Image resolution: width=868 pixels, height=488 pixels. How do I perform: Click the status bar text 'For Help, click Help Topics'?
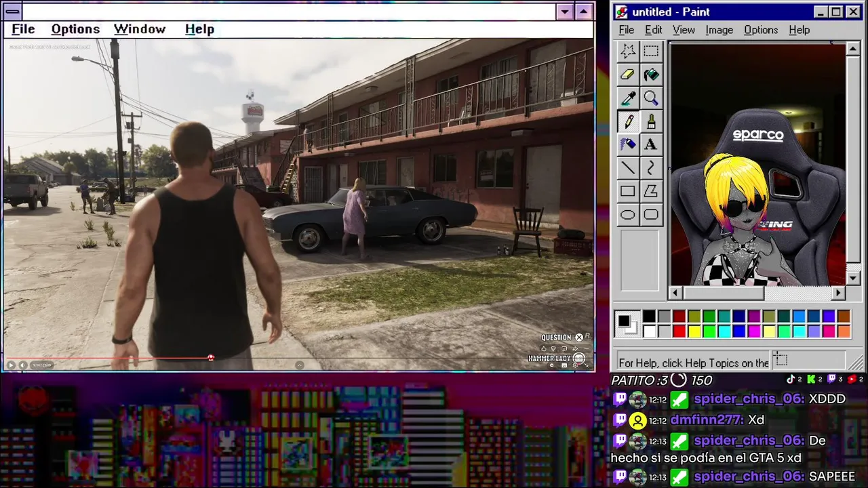[694, 363]
